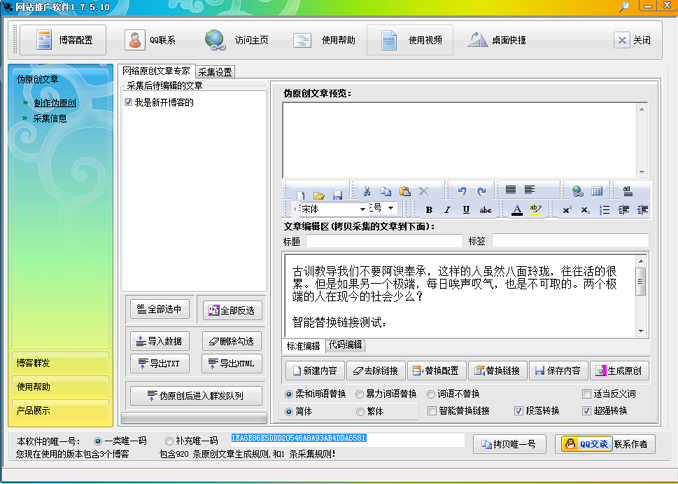Open the font size dropdown
This screenshot has width=678, height=484.
point(390,208)
